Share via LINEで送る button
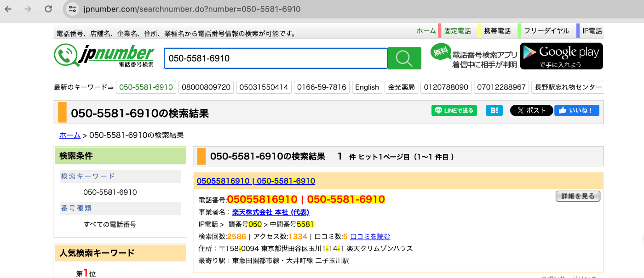 coord(454,110)
